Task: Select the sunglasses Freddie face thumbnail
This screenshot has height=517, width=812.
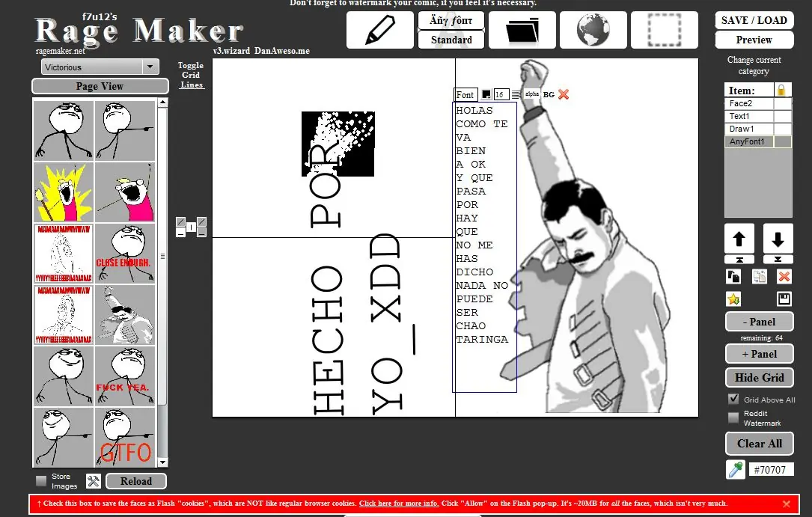Action: (x=125, y=315)
